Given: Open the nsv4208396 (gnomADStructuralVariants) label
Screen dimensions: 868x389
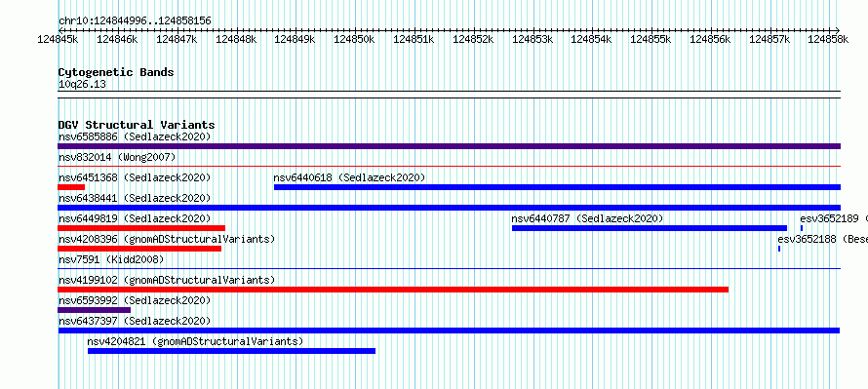Looking at the screenshot, I should coord(167,239).
